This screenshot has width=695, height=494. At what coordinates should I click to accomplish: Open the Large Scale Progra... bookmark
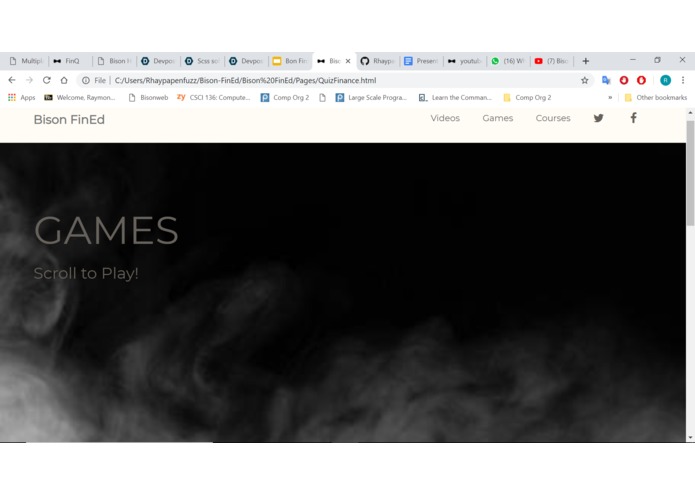coord(371,97)
